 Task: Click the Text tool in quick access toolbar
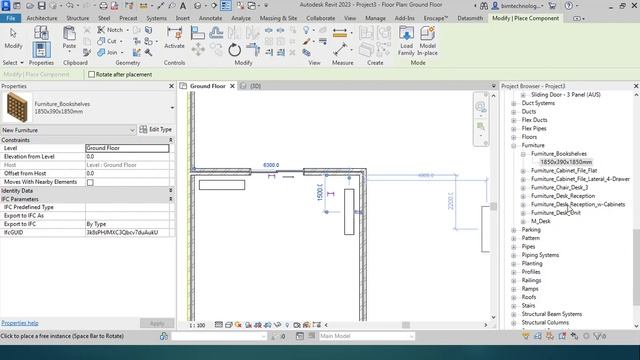tap(183, 6)
